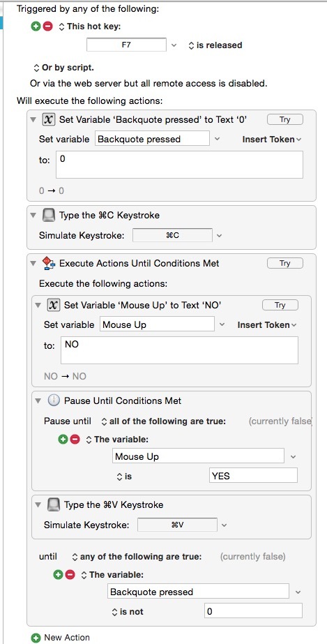Click Try on Execute Actions Until Conditions Met
The height and width of the screenshot is (644, 327).
[285, 263]
